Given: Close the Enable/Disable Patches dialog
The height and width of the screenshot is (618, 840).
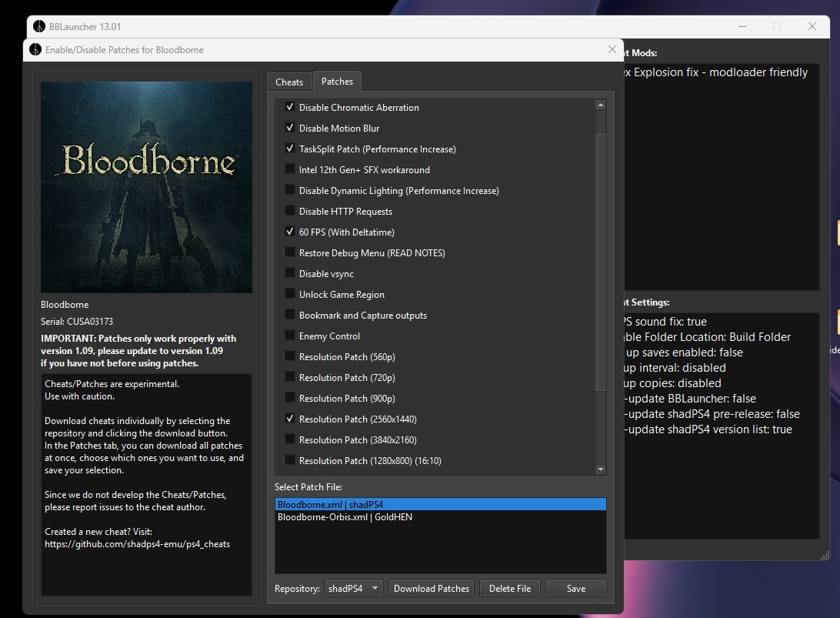Looking at the screenshot, I should 612,49.
